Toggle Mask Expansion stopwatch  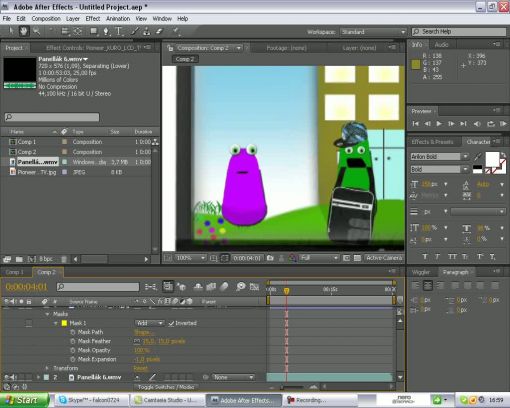pyautogui.click(x=73, y=359)
